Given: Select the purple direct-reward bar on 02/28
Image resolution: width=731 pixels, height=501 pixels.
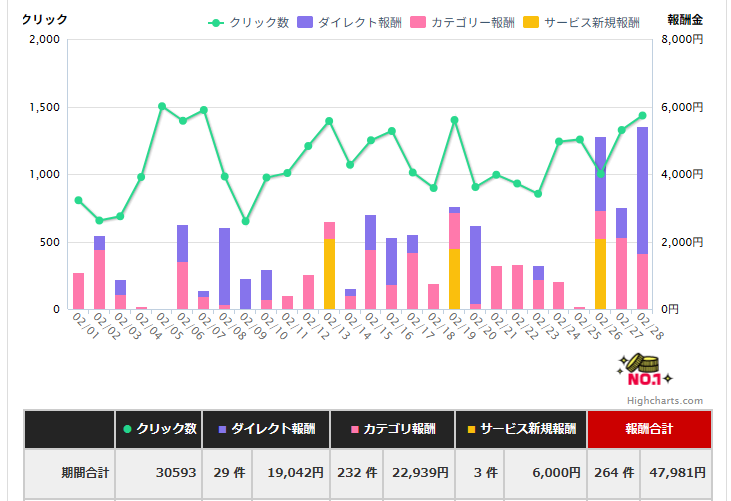Looking at the screenshot, I should tap(642, 190).
